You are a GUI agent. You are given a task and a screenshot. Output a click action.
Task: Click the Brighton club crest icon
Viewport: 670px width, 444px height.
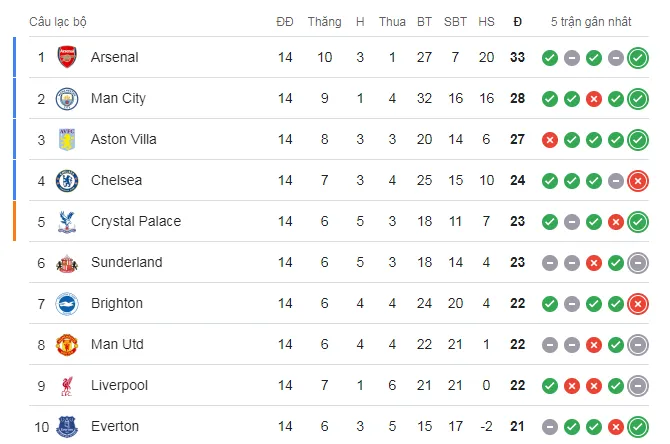tap(68, 303)
